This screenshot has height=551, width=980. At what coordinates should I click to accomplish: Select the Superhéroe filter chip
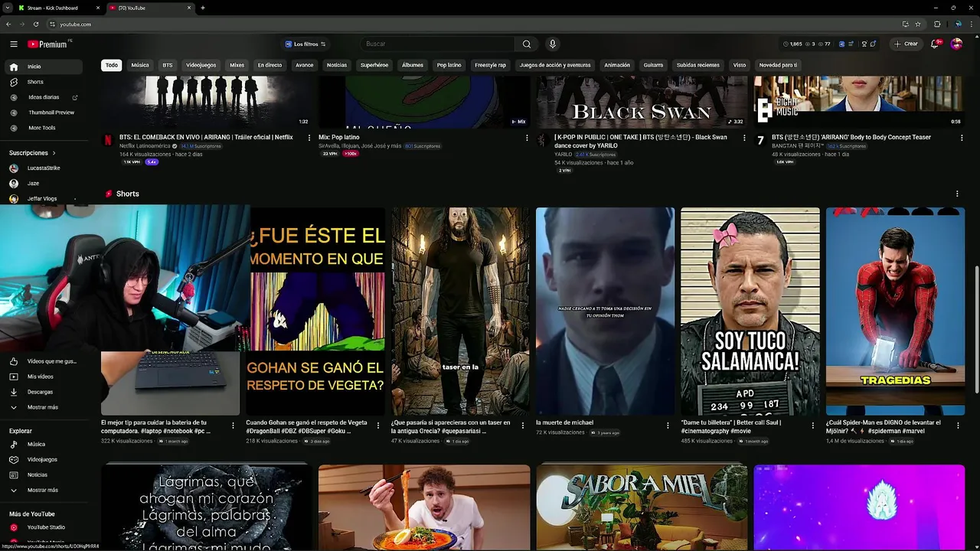click(x=374, y=65)
